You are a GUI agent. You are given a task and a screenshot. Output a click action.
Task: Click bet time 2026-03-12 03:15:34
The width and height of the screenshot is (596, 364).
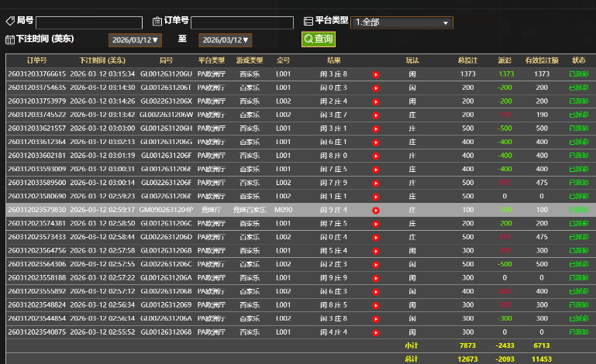click(102, 74)
